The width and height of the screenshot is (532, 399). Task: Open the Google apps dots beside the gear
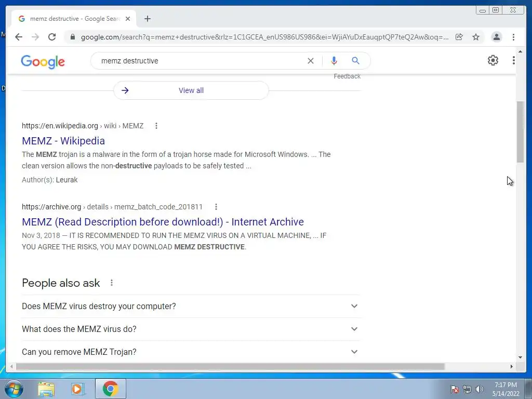pos(513,60)
